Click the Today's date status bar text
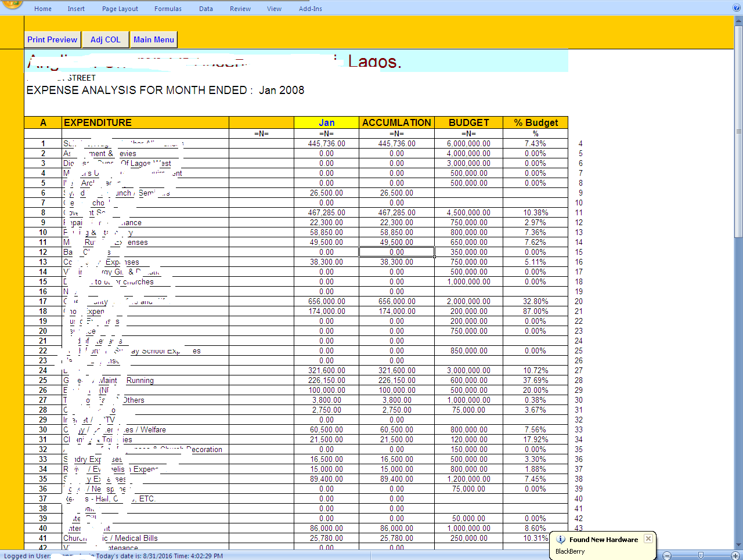This screenshot has width=743, height=560. tap(159, 556)
